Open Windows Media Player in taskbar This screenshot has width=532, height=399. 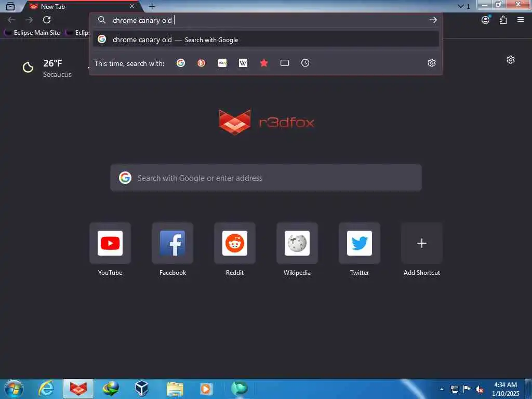pyautogui.click(x=206, y=389)
